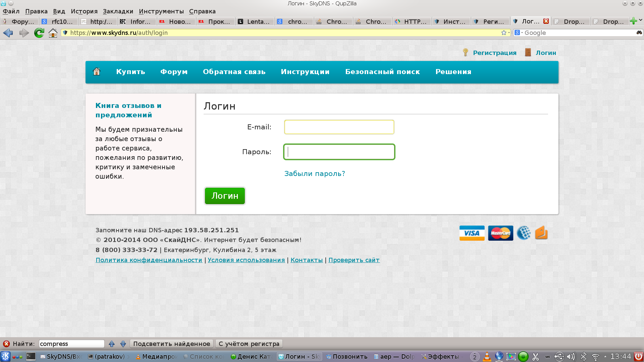This screenshot has height=362, width=644.
Task: Open the Справка menu
Action: [202, 11]
